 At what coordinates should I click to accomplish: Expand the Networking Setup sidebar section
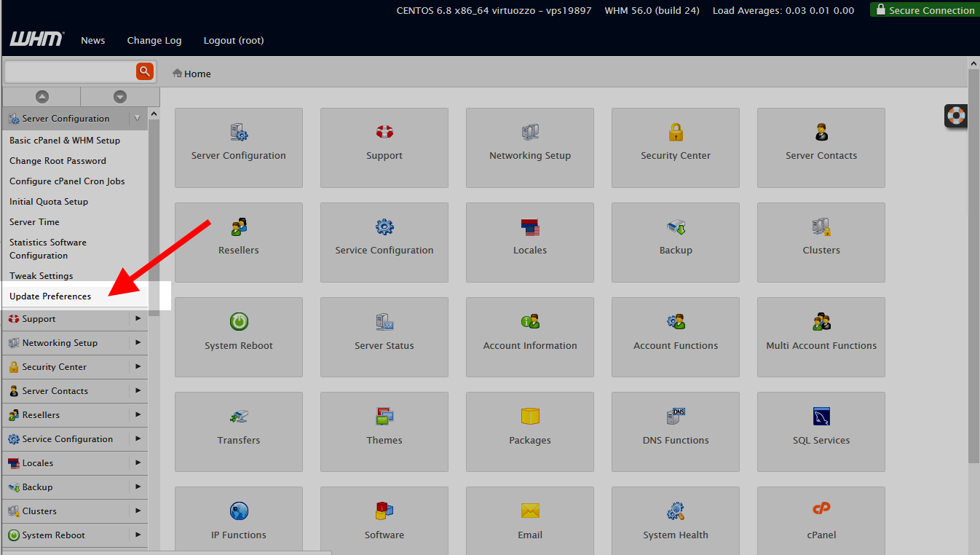(138, 342)
